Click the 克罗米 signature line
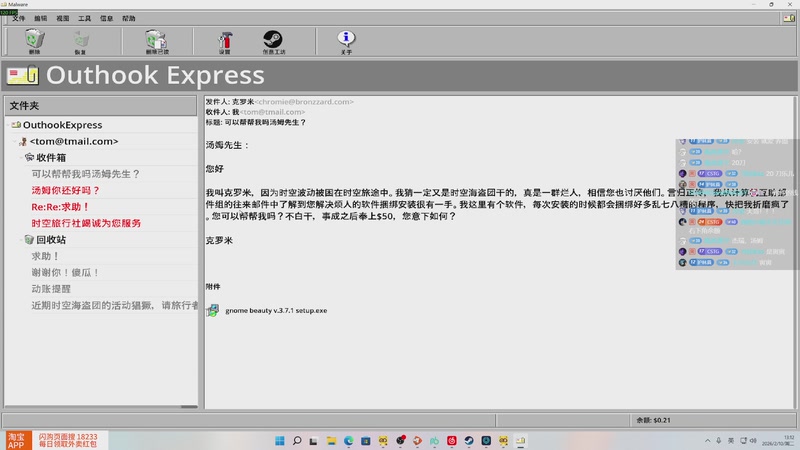 click(x=219, y=240)
